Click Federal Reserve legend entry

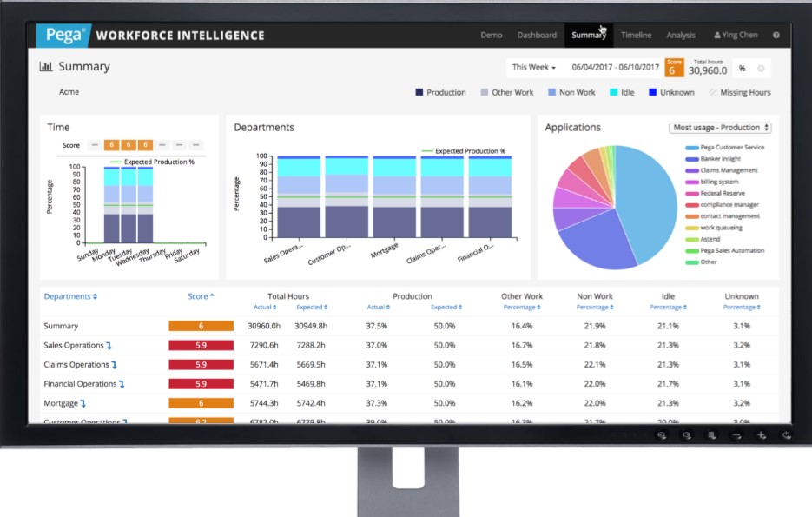[715, 193]
